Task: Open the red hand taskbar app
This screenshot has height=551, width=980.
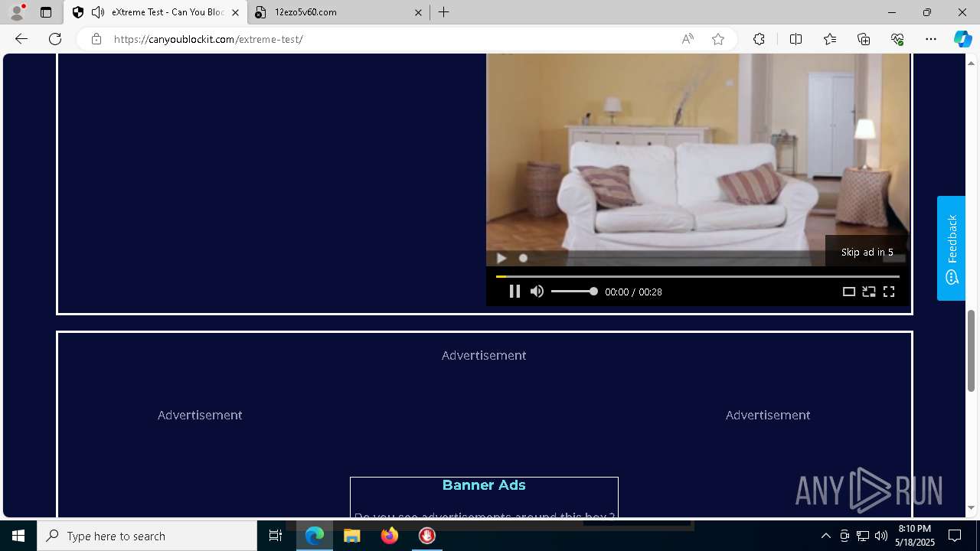Action: click(x=427, y=536)
